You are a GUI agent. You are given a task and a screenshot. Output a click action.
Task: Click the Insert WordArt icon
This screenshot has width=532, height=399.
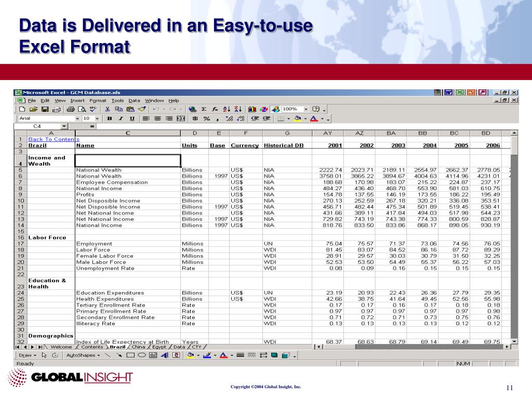click(165, 355)
